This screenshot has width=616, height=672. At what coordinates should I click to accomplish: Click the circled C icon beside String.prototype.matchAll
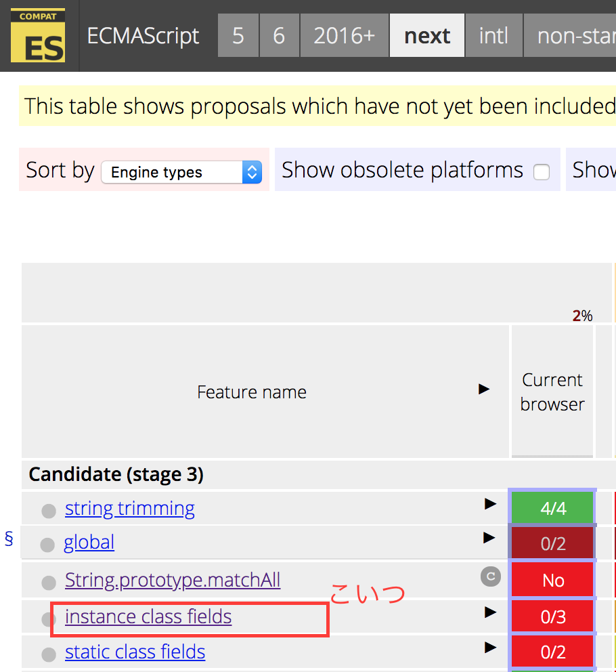490,577
